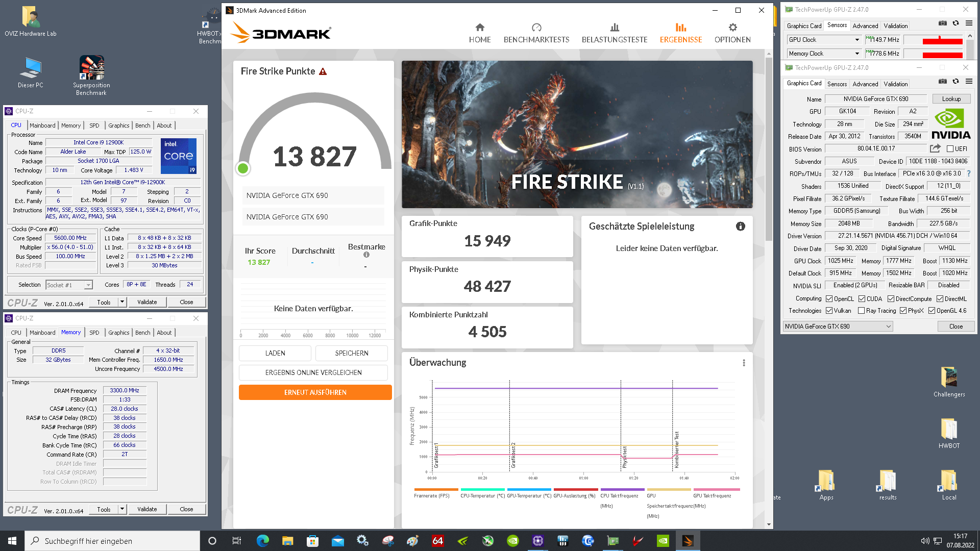The image size is (980, 551).
Task: Open Microsoft Edge from the taskbar
Action: [x=262, y=541]
